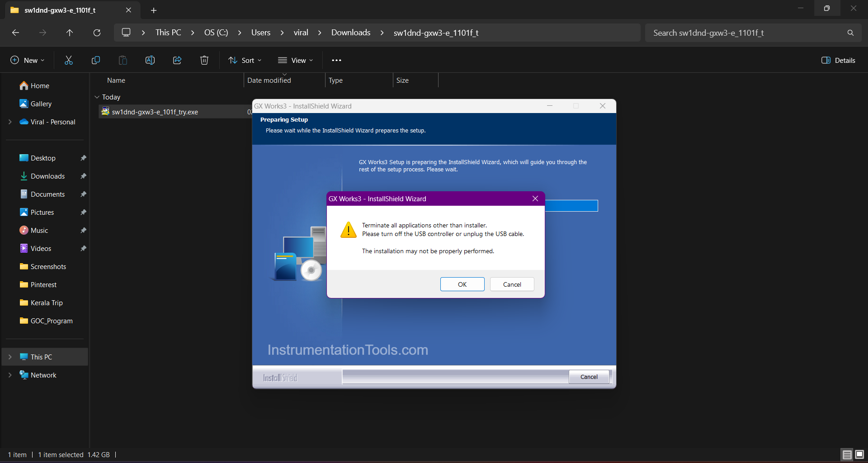Expand chevron after Downloads in breadcrumb
The width and height of the screenshot is (868, 463).
coord(382,33)
